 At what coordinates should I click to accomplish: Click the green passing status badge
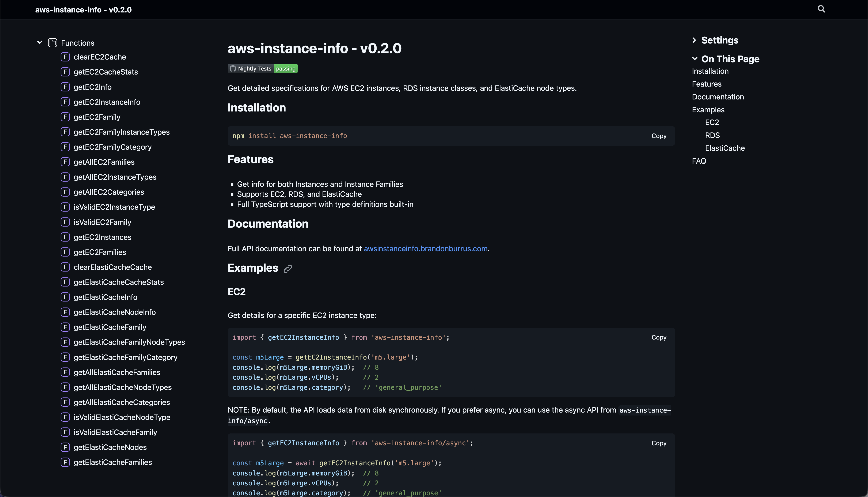(286, 68)
